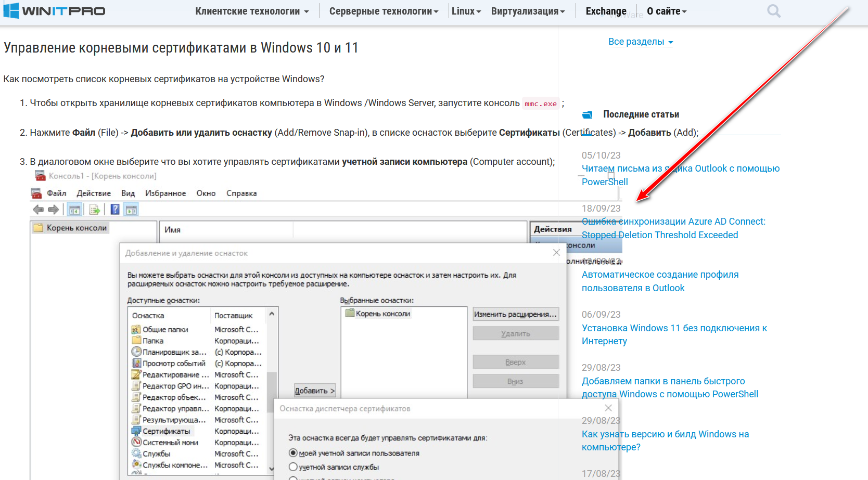Click scroll-down arrow of snap-in list
This screenshot has height=480, width=868.
point(272,469)
